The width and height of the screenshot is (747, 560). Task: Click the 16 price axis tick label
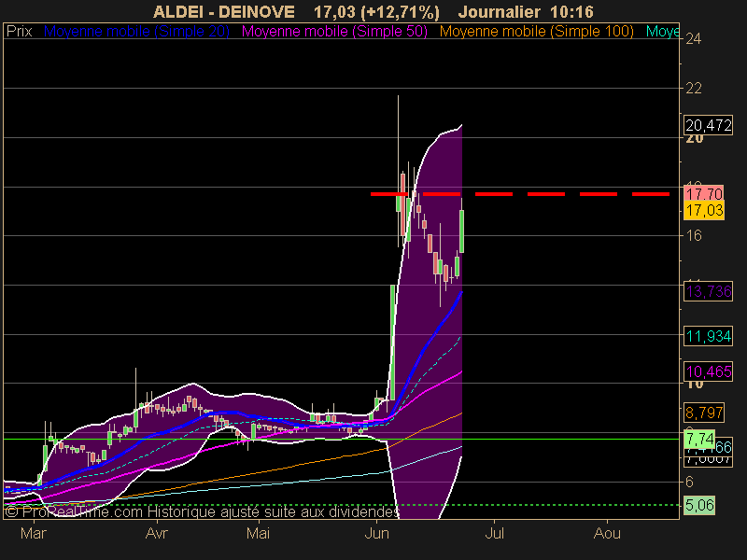pos(693,235)
